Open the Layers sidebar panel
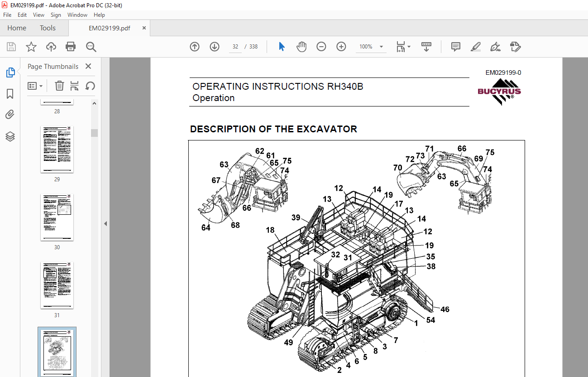This screenshot has width=588, height=377. coord(10,136)
